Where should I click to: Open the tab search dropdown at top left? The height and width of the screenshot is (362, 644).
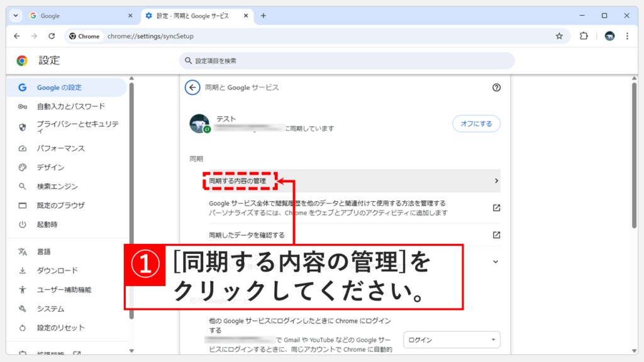14,16
